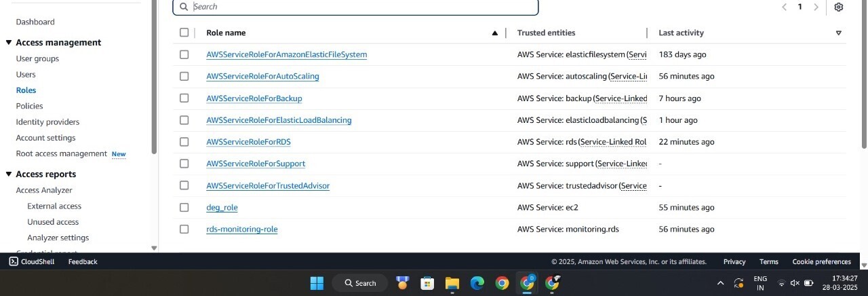Collapse Access reports section

(9, 174)
